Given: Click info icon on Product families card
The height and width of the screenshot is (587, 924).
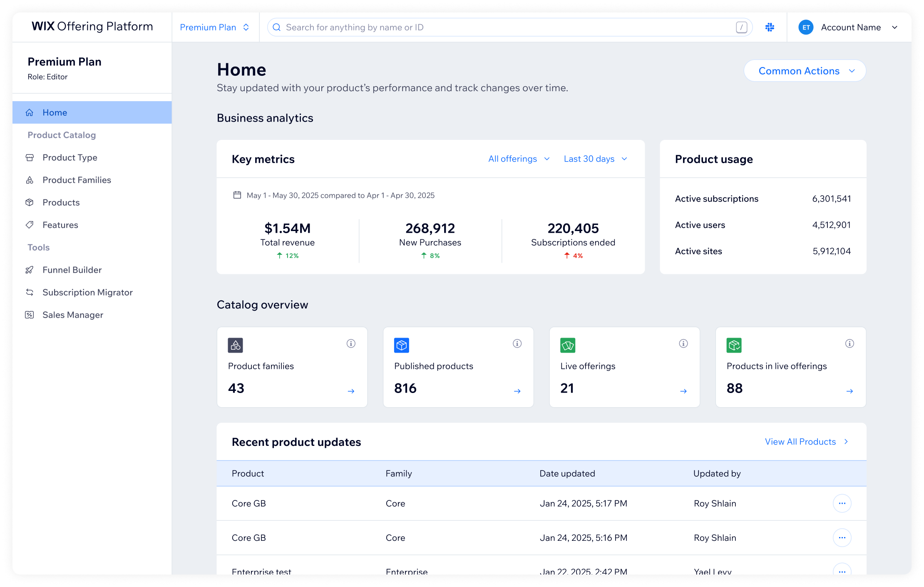Looking at the screenshot, I should (351, 343).
